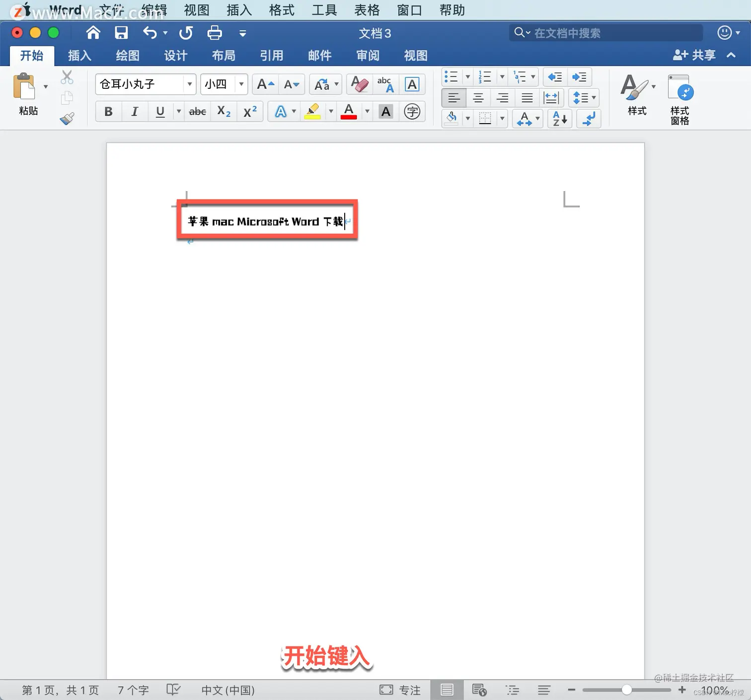Save the document with the floppy disk icon
This screenshot has width=751, height=700.
coord(121,33)
